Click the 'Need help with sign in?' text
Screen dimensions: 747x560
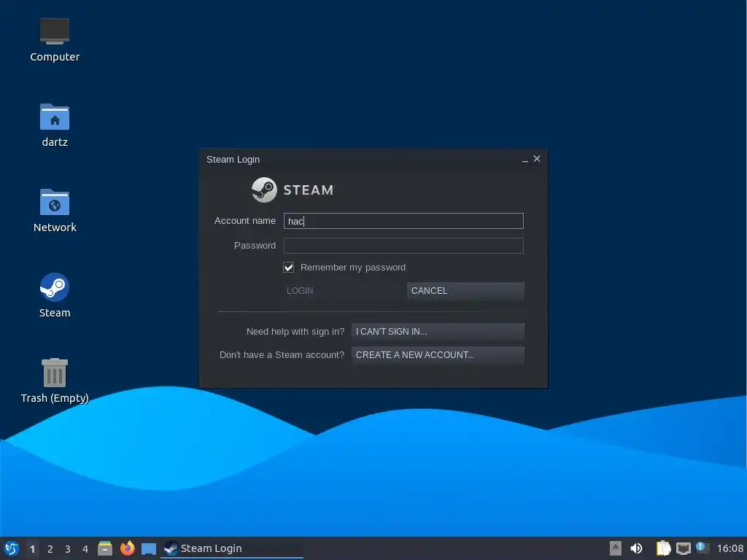pyautogui.click(x=295, y=332)
